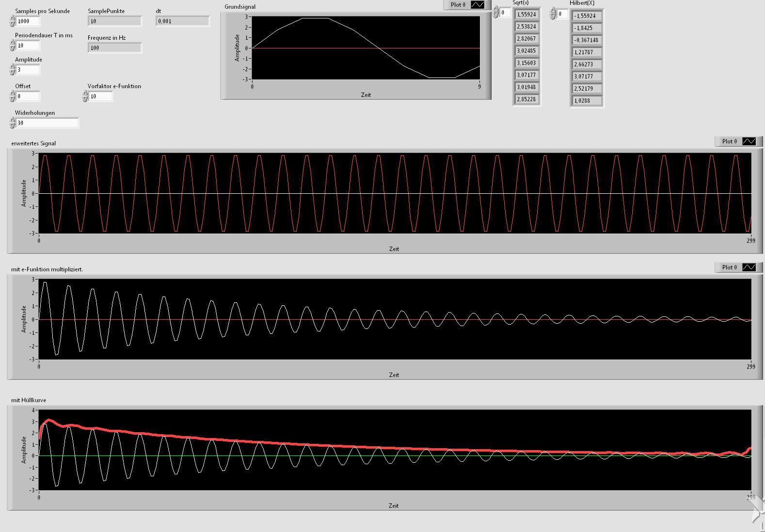The image size is (765, 532).
Task: Click the Amplitude numeric input showing 3
Action: click(x=28, y=70)
